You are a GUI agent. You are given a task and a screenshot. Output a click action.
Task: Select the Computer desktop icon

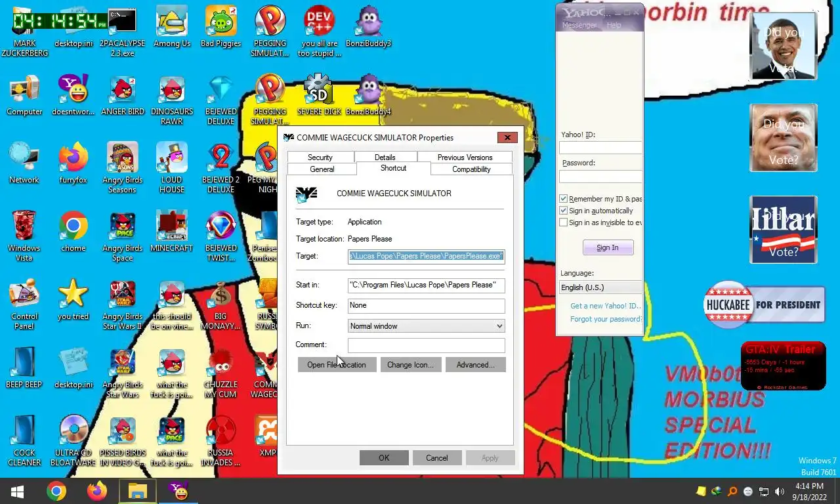coord(24,96)
